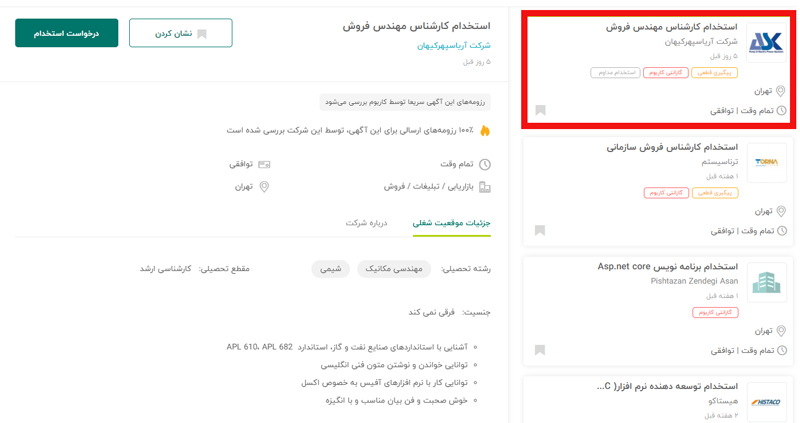
Task: Click the Aryasepehr company logo in first card
Action: (766, 42)
